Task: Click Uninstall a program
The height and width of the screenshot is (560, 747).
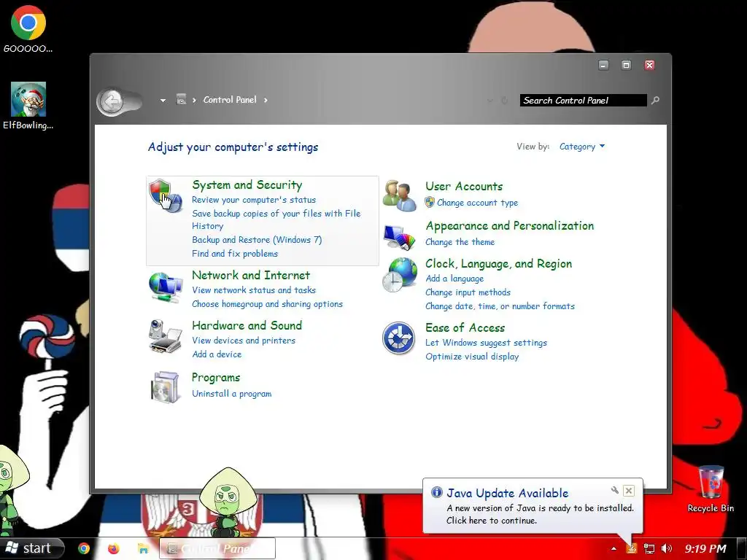Action: 231,394
